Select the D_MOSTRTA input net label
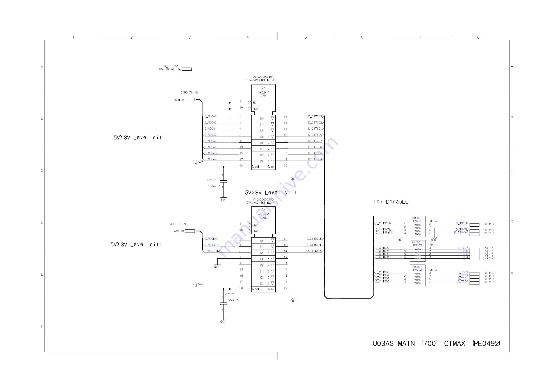This screenshot has width=554, height=392. 212,251
